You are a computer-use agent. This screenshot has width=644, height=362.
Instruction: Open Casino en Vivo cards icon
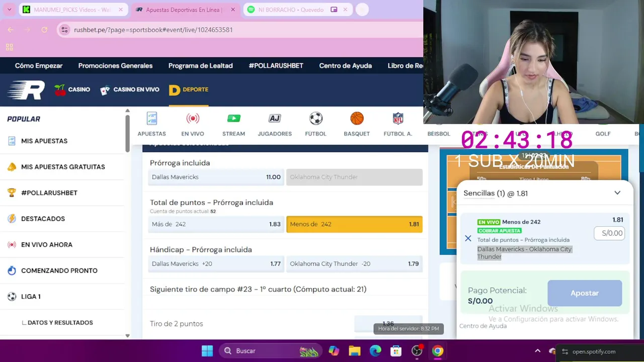(x=105, y=90)
